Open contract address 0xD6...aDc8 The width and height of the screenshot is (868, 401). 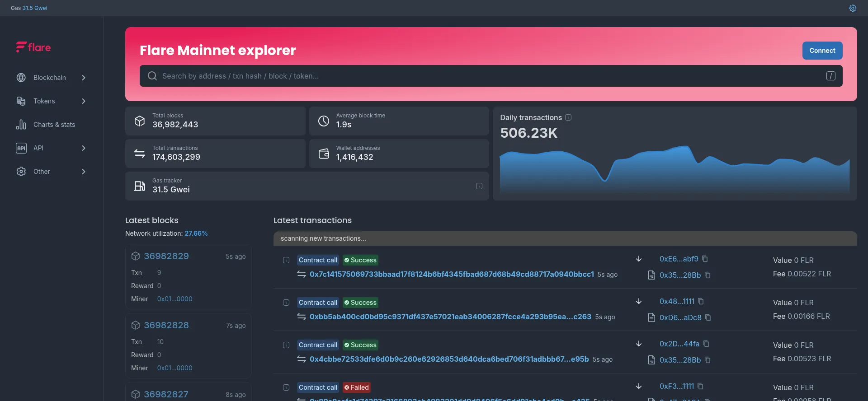click(680, 317)
